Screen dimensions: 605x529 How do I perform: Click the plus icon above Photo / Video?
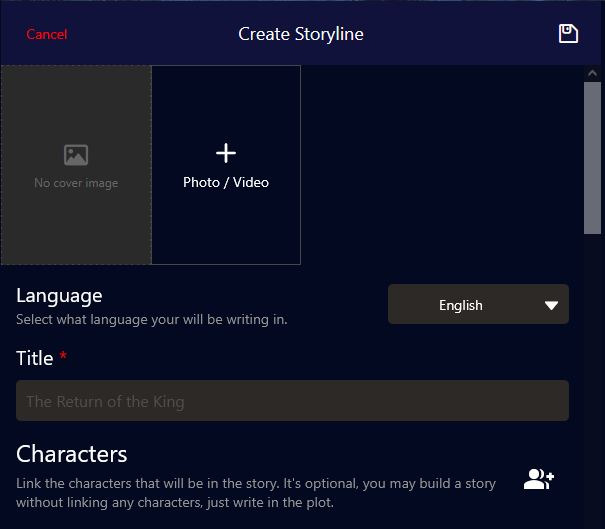tap(226, 153)
